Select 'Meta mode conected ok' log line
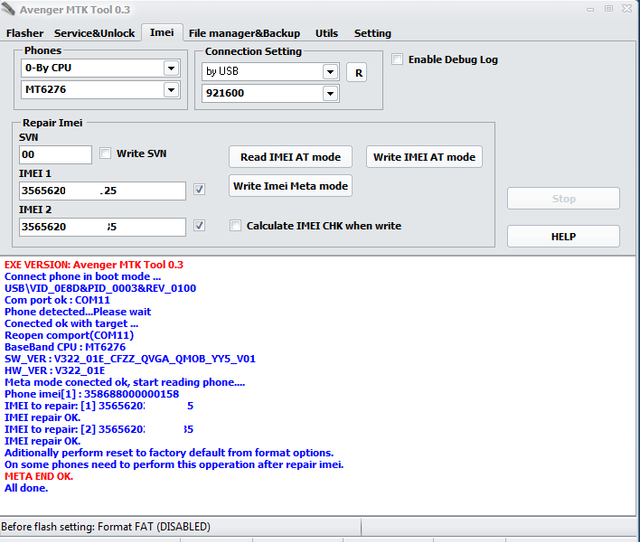640x542 pixels. (x=124, y=382)
